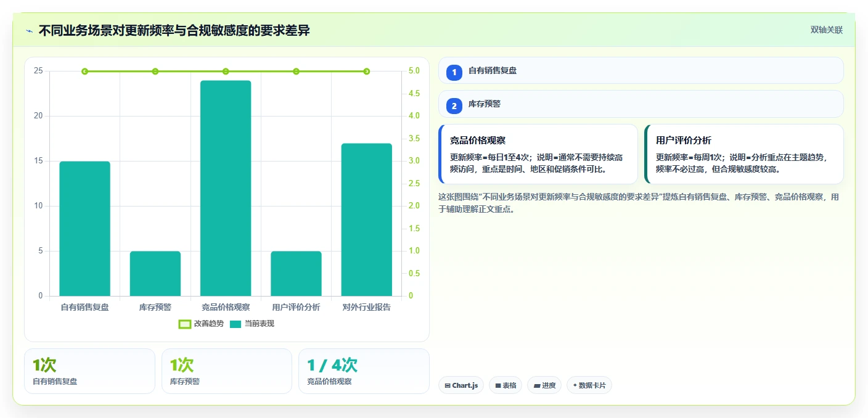Select the 用户评价分析 bar in chart
Image resolution: width=868 pixels, height=418 pixels.
point(296,274)
